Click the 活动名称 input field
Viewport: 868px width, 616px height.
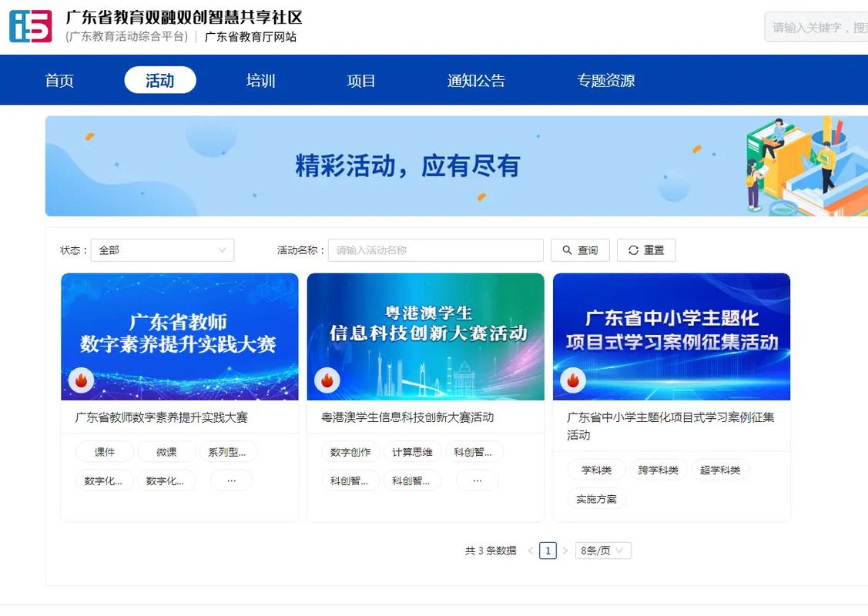(435, 249)
